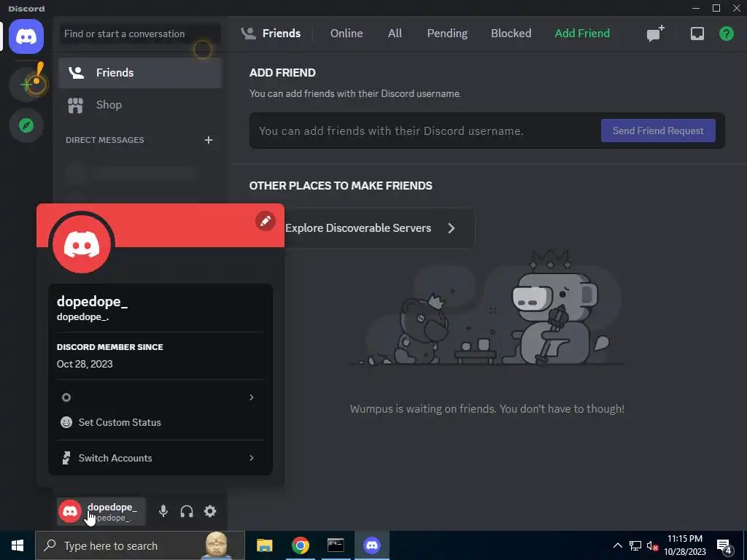Switch to the Online tab
The image size is (747, 560).
click(347, 34)
